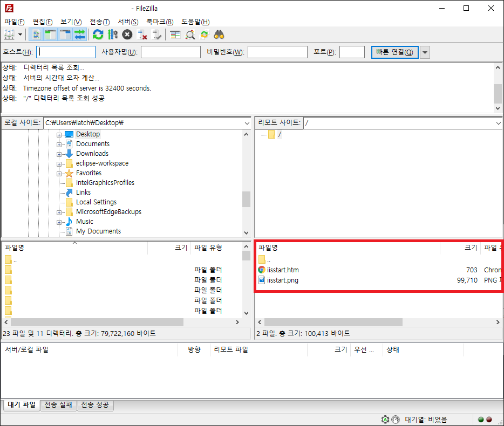Expand the MicrosoftEdgeBackups tree node
Screen dimensions: 504x426
pos(59,212)
